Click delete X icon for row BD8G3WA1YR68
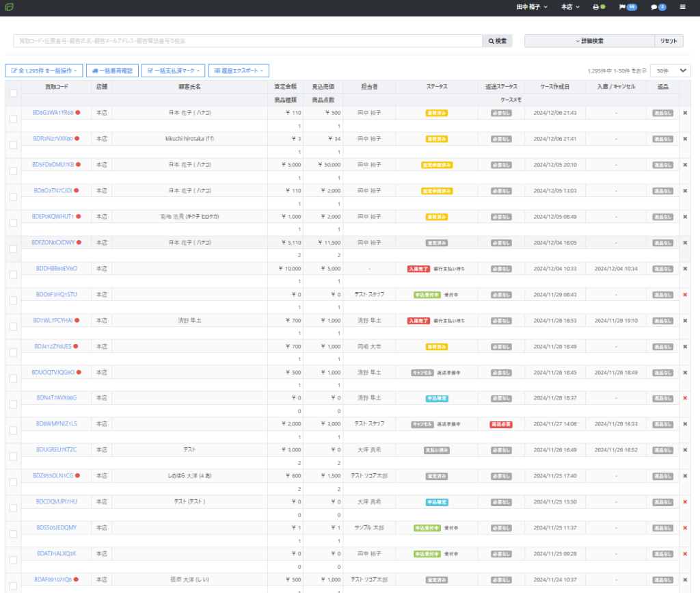 point(685,112)
